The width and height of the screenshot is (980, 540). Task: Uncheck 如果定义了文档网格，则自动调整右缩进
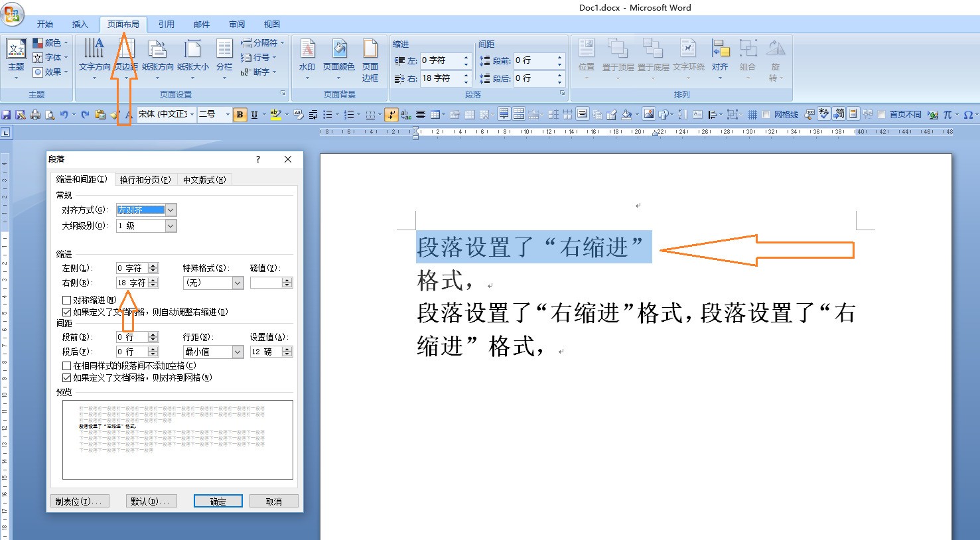(66, 312)
